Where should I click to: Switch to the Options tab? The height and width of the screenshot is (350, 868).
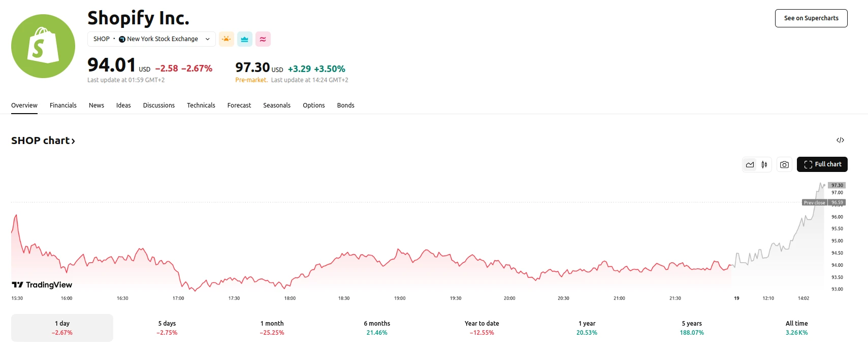(x=314, y=106)
